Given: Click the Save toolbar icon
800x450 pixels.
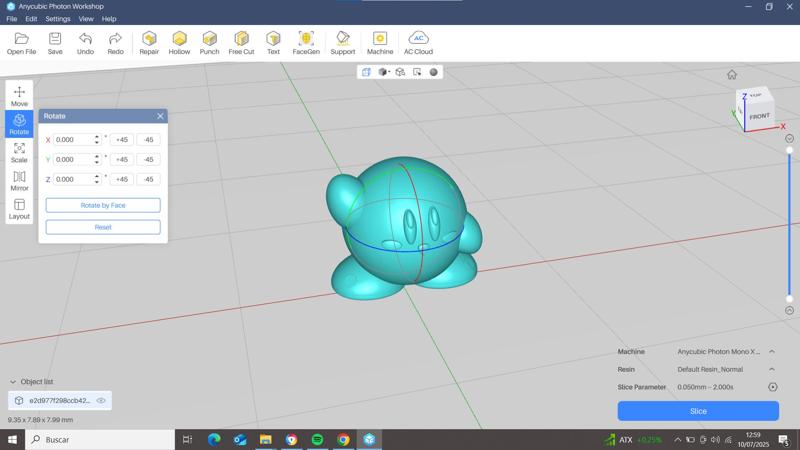Looking at the screenshot, I should click(x=55, y=43).
